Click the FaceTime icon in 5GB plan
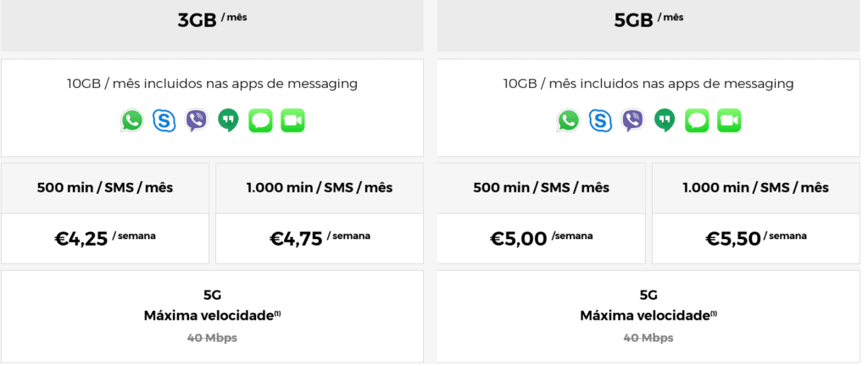The image size is (868, 366). click(x=729, y=120)
